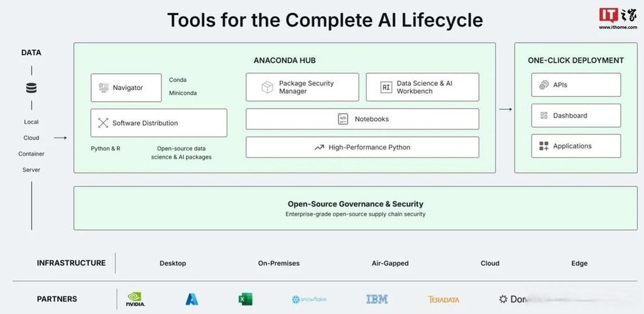This screenshot has height=314, width=644.
Task: Click the Domino partner logo
Action: coord(513,299)
